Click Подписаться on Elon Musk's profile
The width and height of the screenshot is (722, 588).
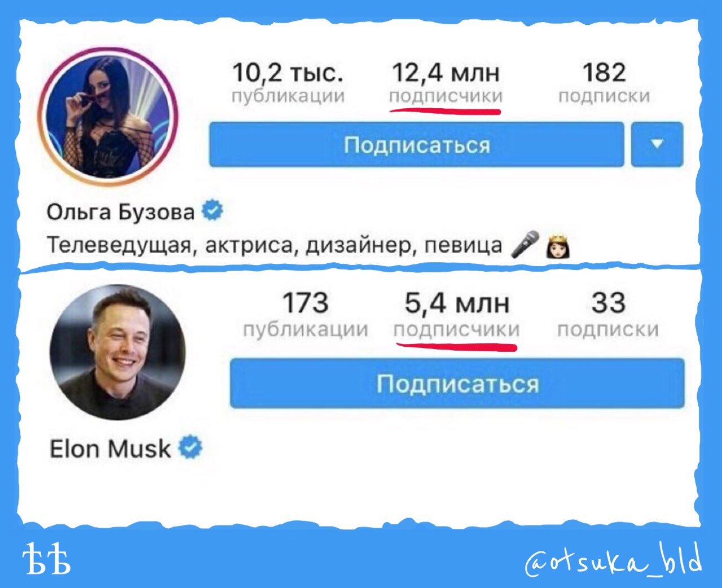(x=457, y=383)
